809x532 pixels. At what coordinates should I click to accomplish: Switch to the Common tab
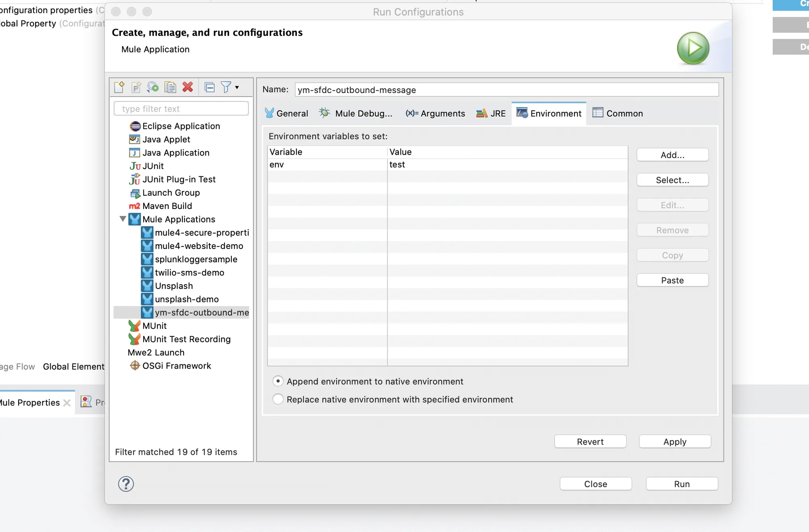618,114
